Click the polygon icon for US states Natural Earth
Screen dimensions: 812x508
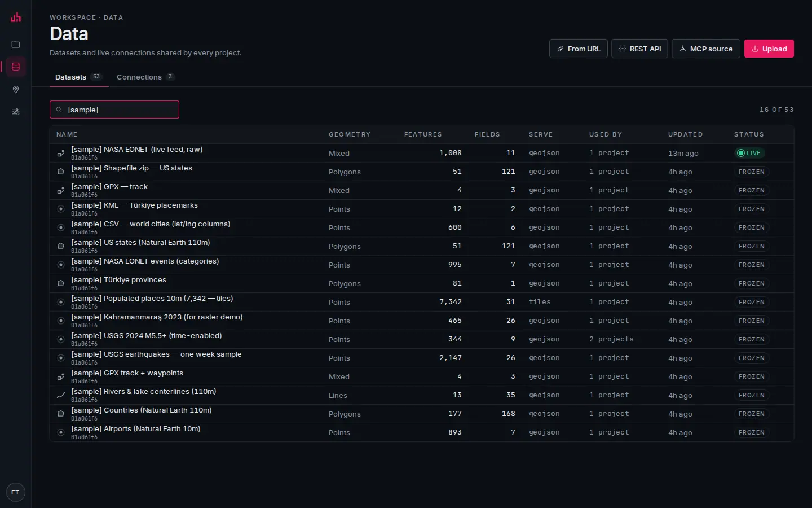tap(61, 246)
